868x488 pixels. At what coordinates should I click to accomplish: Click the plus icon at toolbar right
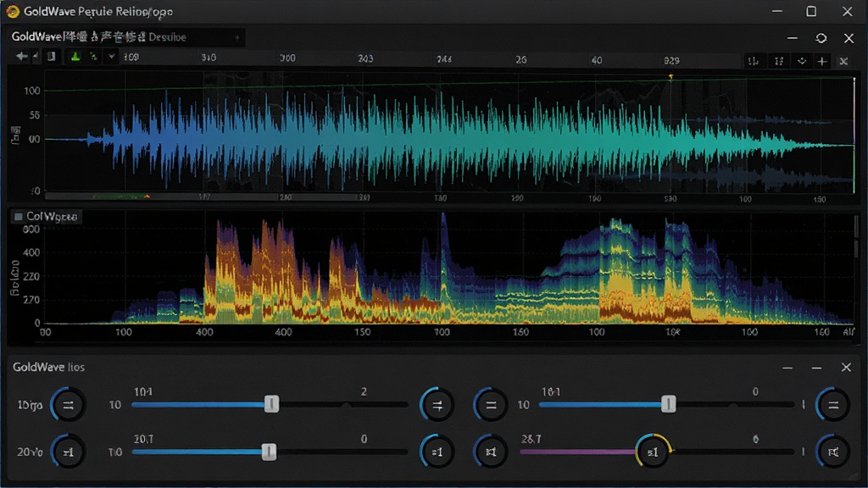coord(822,61)
